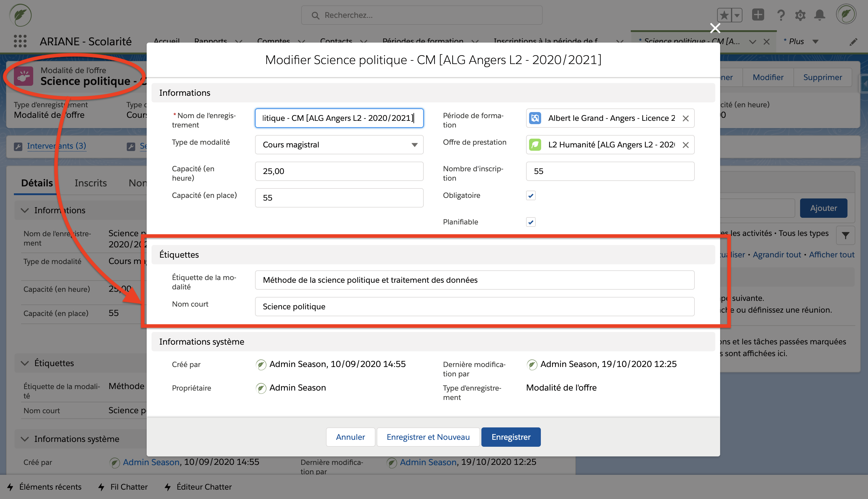Screen dimensions: 868x499
Task: Click into the Nom court field
Action: point(474,306)
